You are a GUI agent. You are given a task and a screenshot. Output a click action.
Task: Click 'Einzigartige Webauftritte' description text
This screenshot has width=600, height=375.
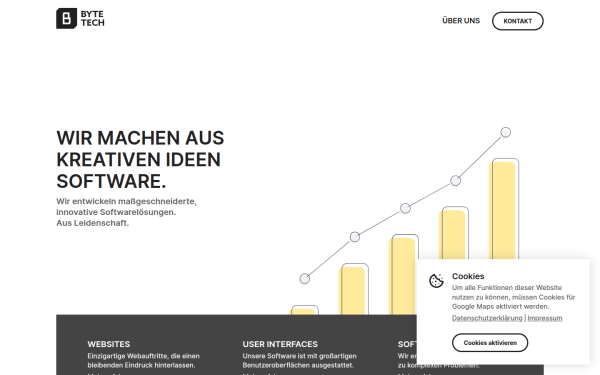pyautogui.click(x=143, y=360)
